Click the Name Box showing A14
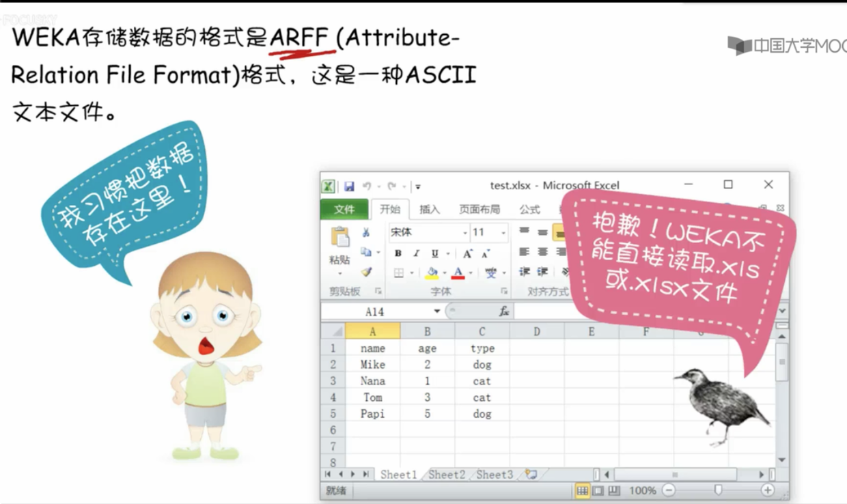Image resolution: width=847 pixels, height=504 pixels. click(x=376, y=311)
